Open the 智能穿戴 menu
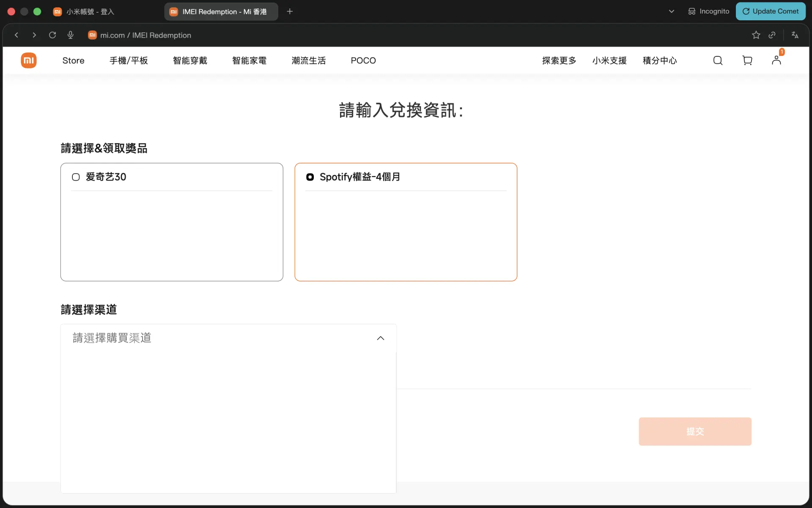812x508 pixels. click(x=190, y=61)
